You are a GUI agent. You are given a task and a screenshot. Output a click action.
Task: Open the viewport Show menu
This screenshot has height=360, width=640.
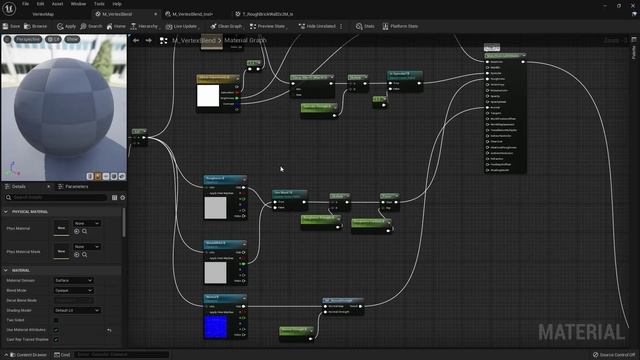pos(72,39)
